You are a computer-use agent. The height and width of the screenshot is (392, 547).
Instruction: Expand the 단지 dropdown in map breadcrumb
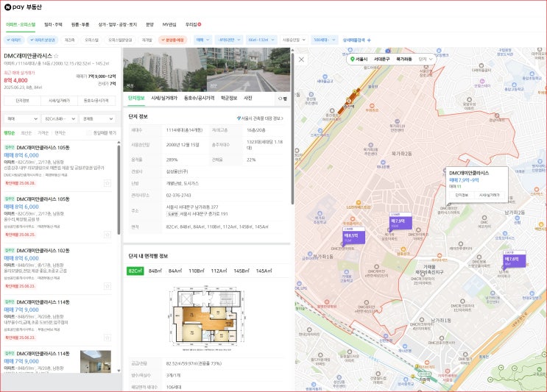click(x=426, y=60)
